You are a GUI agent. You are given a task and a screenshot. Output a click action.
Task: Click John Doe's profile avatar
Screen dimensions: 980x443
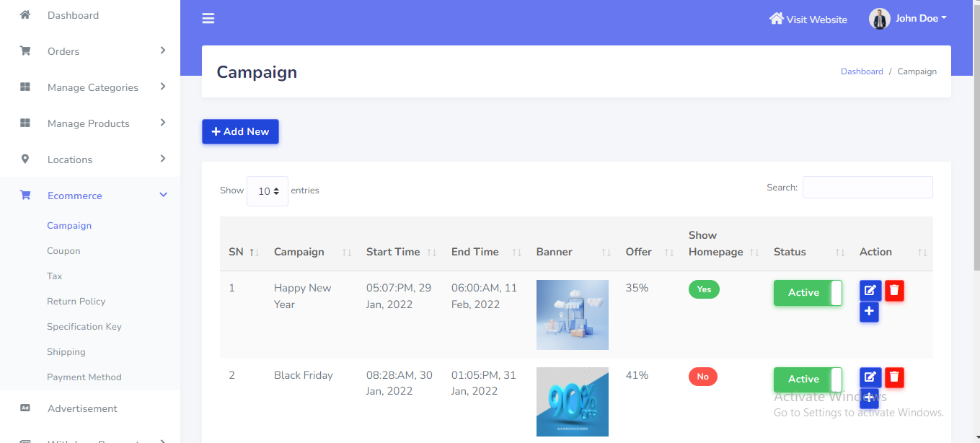point(879,19)
